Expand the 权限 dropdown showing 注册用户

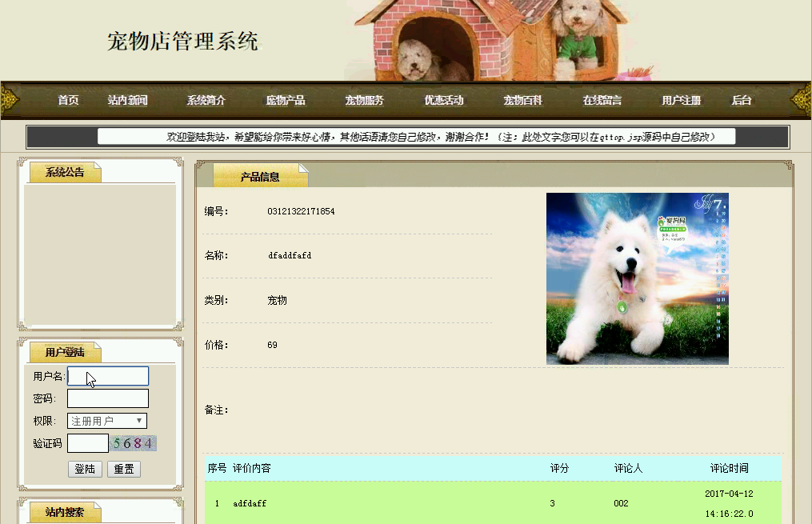coord(107,421)
